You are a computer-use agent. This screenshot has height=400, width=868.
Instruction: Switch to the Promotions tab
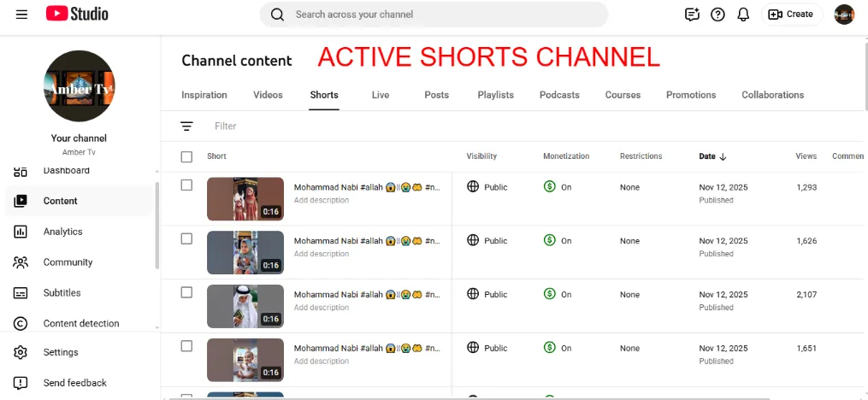tap(691, 95)
